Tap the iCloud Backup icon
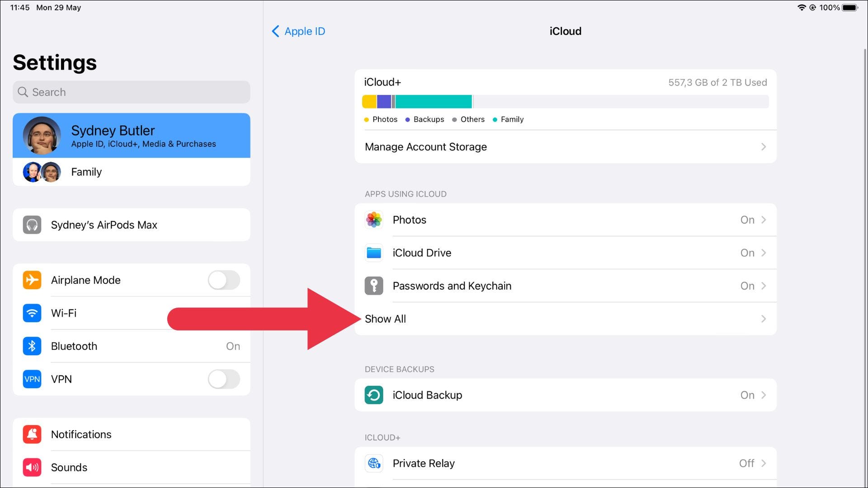The width and height of the screenshot is (868, 488). tap(374, 395)
